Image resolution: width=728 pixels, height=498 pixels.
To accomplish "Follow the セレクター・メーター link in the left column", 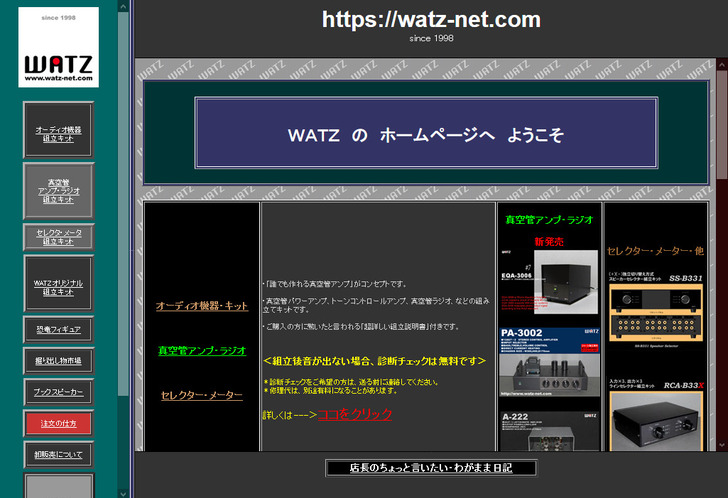I will [201, 396].
